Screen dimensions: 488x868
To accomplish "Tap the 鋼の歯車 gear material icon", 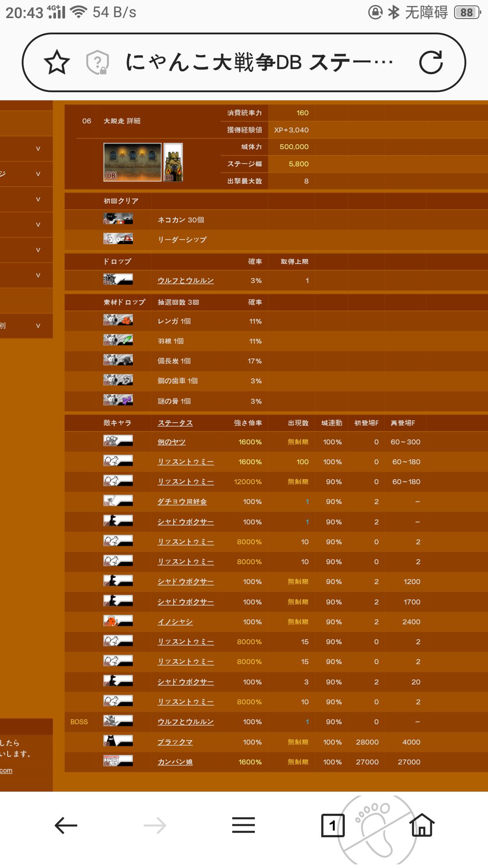I will click(x=118, y=380).
